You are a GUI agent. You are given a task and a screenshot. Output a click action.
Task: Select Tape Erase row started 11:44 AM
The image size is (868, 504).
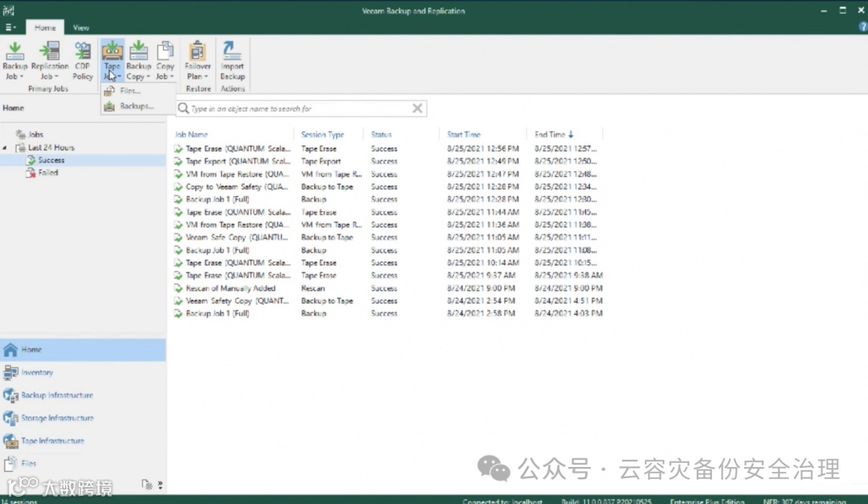pyautogui.click(x=387, y=213)
